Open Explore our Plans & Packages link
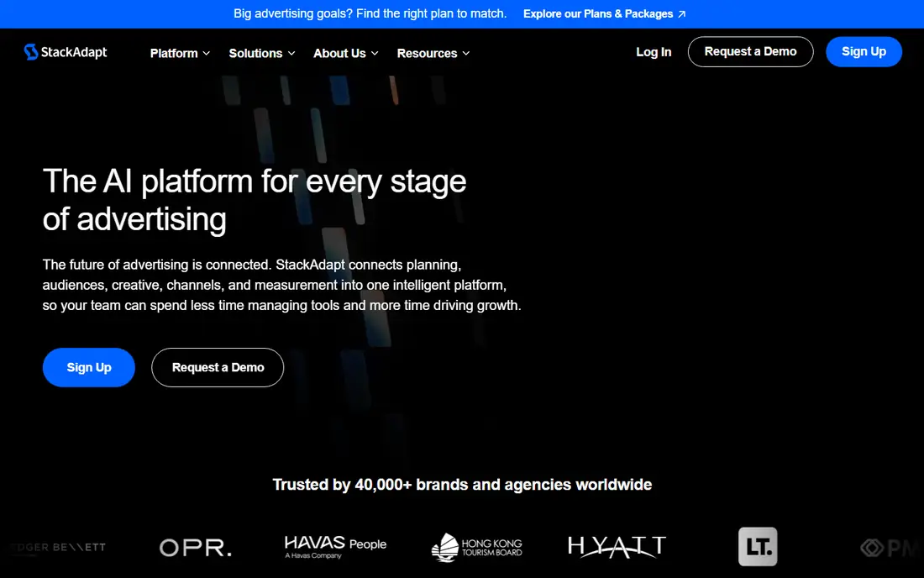This screenshot has height=578, width=924. click(604, 13)
